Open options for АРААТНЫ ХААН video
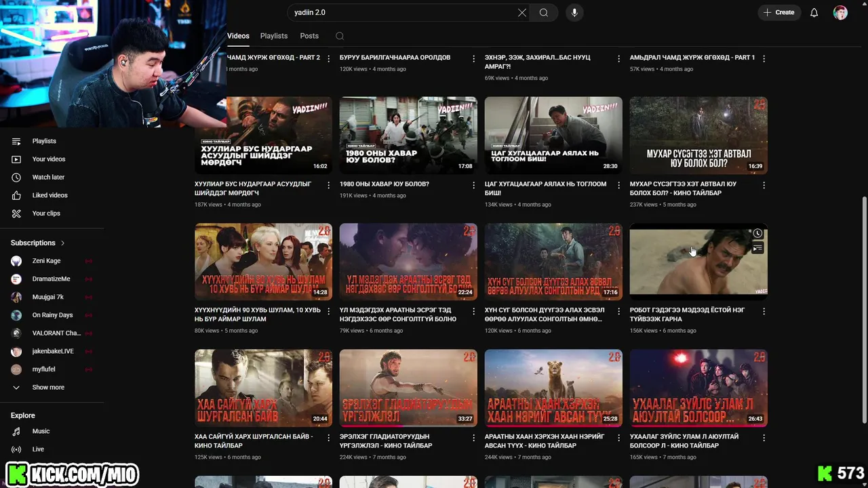 [619, 438]
